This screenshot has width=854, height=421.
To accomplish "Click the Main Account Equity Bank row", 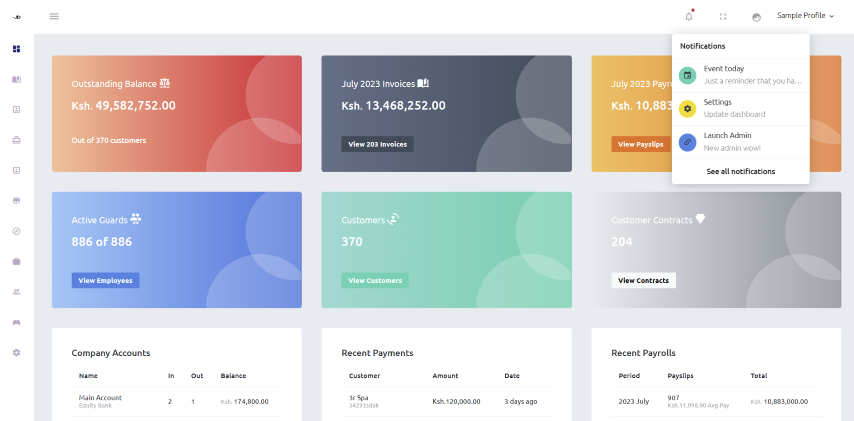I will pyautogui.click(x=176, y=401).
